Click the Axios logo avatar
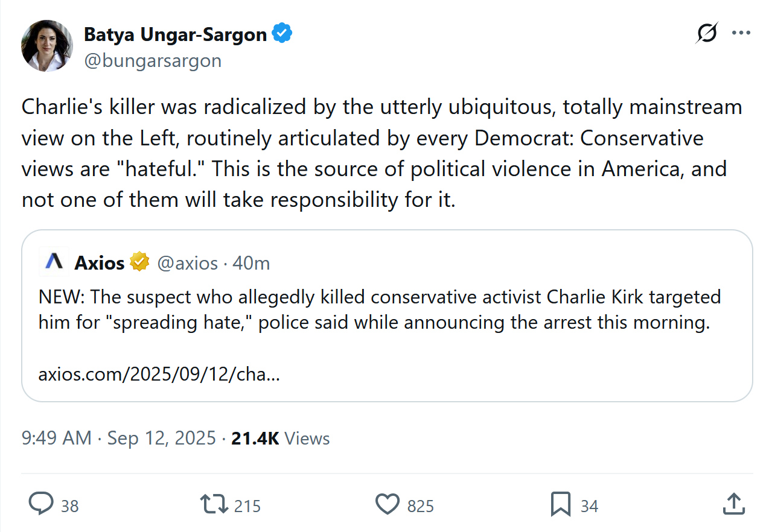The height and width of the screenshot is (532, 772). pos(54,262)
